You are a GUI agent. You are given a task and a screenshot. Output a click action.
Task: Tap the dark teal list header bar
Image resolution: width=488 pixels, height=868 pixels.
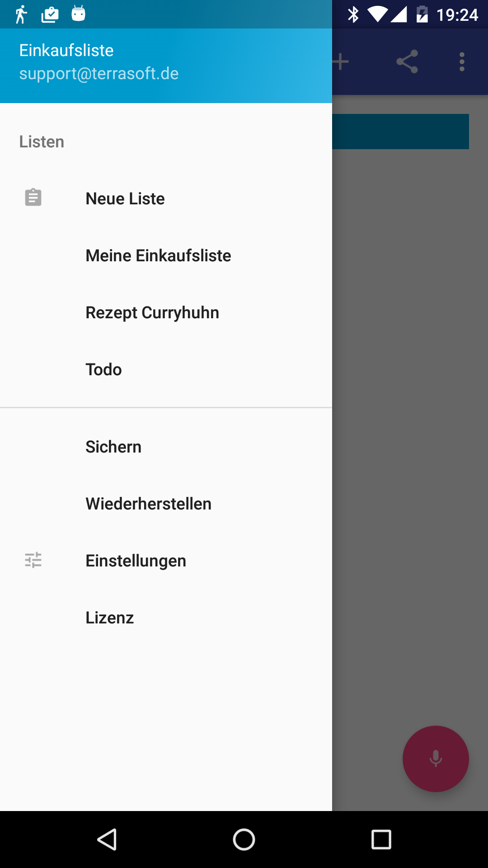[400, 132]
